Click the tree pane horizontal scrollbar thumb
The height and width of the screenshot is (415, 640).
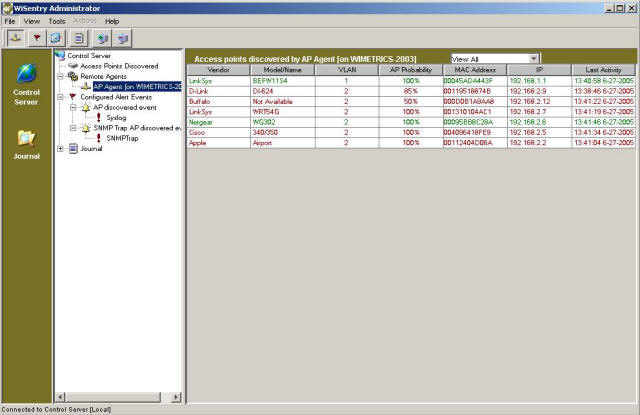pos(113,397)
